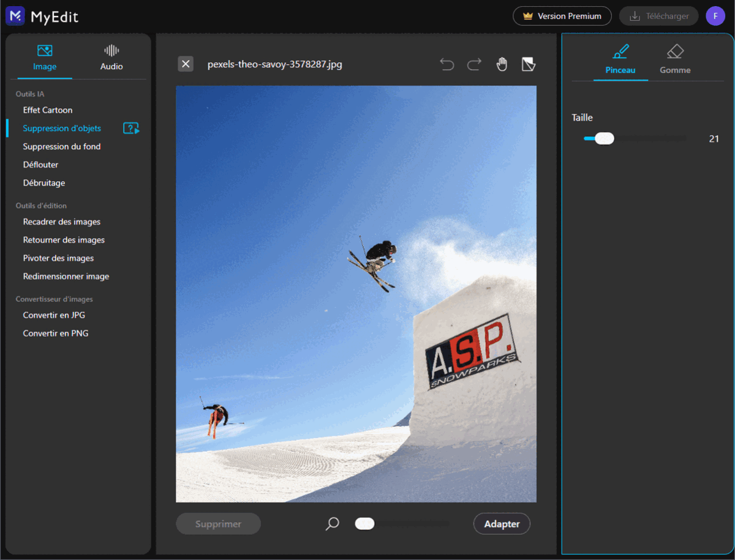Click the redo arrow icon

click(474, 64)
